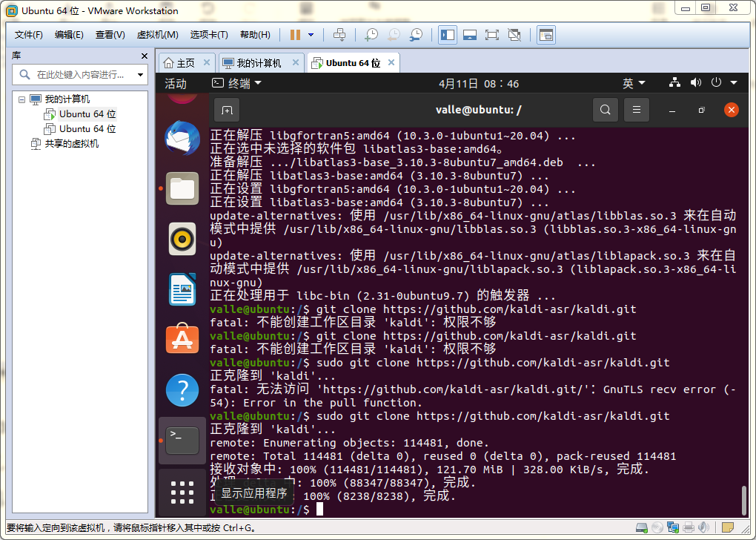Open the snapshot manager wrench-clock icon

(x=416, y=35)
